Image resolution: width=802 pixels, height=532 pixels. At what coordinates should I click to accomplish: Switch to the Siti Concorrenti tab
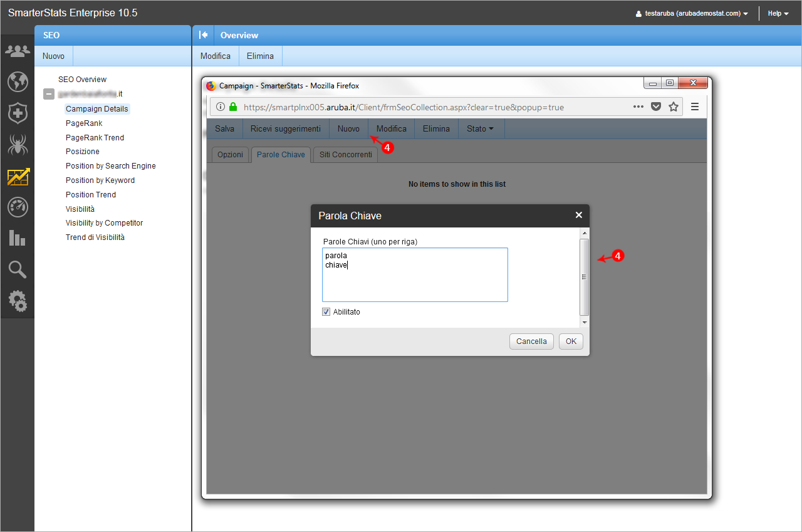[346, 155]
